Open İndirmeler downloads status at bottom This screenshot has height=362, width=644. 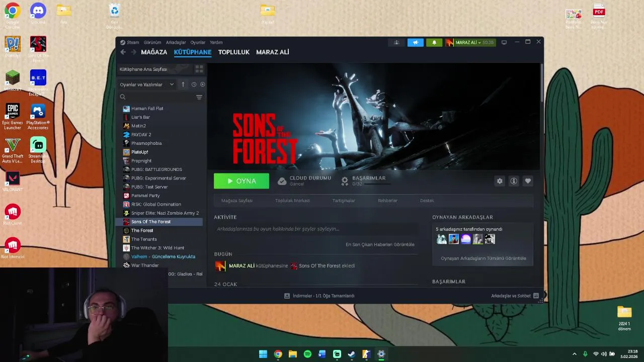click(x=319, y=296)
